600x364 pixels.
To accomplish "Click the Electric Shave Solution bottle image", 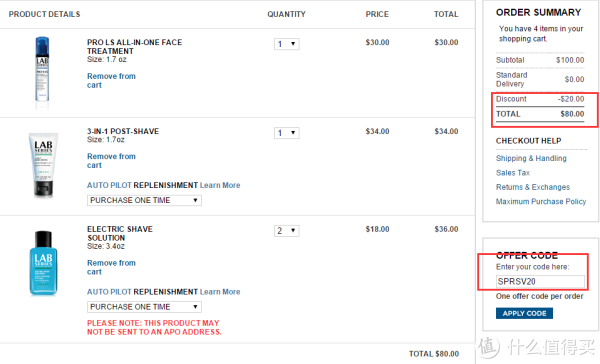I will pos(43,263).
